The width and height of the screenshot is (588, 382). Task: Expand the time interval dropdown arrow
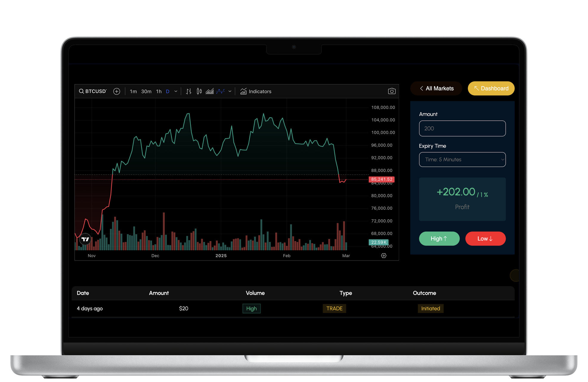click(x=176, y=91)
